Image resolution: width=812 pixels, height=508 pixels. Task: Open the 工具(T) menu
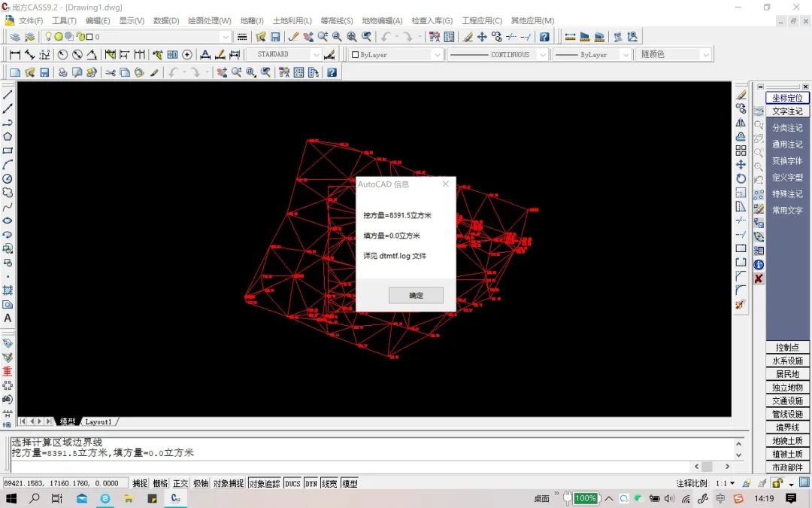click(x=64, y=21)
